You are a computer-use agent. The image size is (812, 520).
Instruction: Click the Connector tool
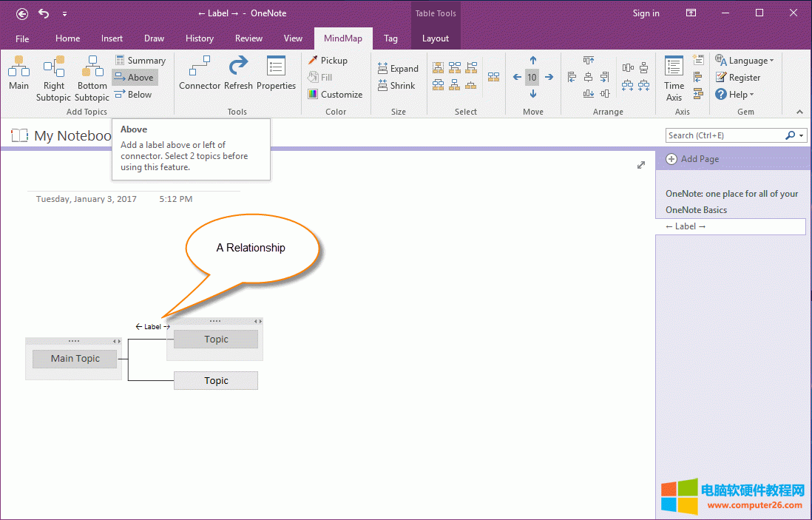pos(200,74)
